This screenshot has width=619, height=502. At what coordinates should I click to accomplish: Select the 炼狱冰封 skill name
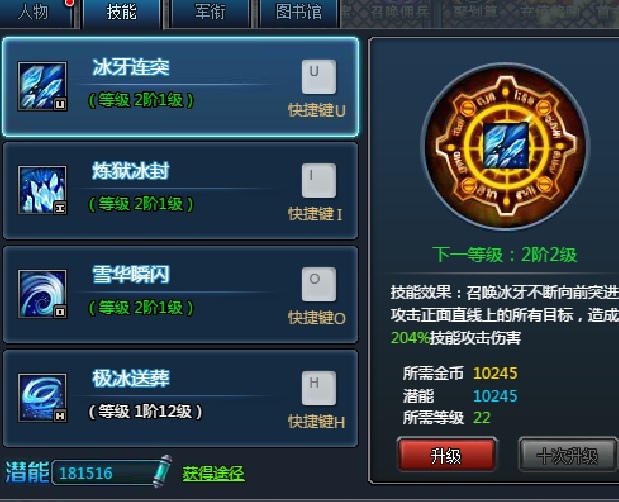(131, 171)
